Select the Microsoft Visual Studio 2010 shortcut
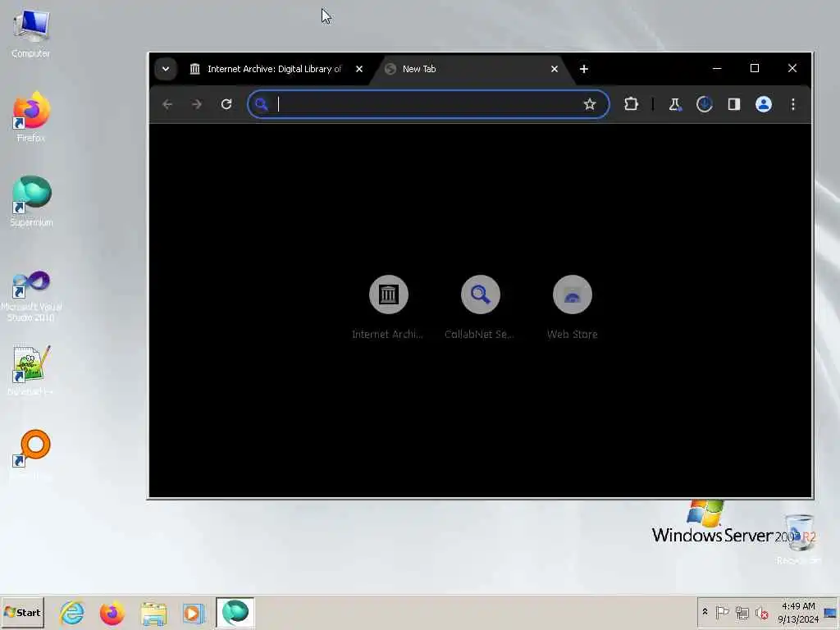The image size is (840, 630). point(31,295)
